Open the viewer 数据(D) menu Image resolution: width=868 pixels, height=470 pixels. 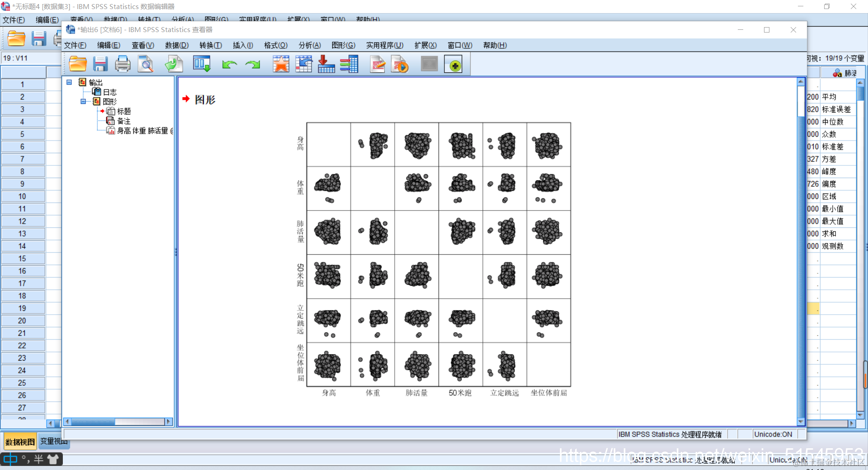177,45
